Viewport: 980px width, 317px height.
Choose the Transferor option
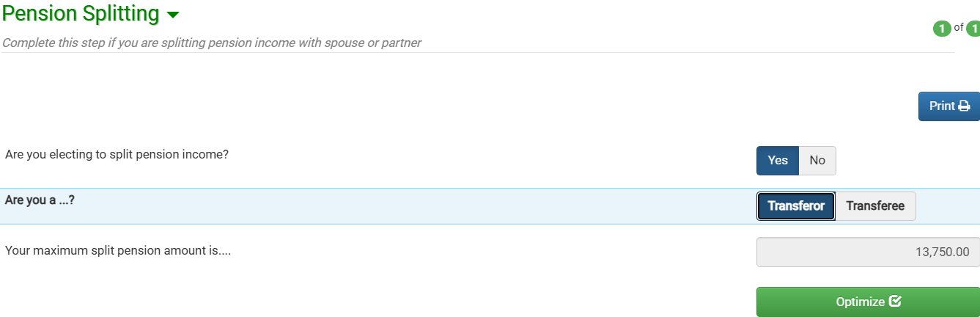796,206
